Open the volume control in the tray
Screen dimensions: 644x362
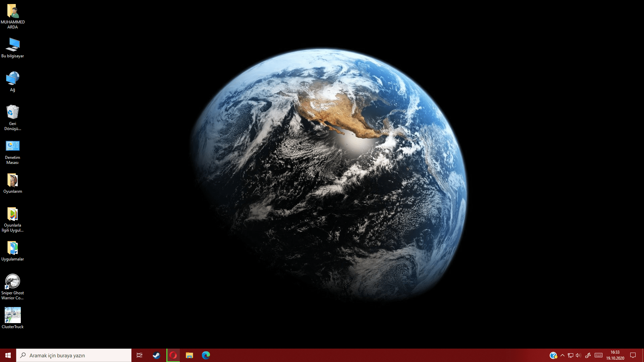point(578,355)
